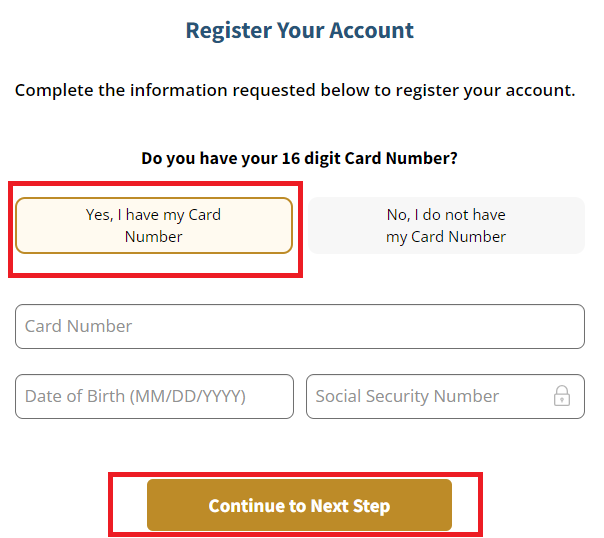Select "Yes, I have my Card Number"
The height and width of the screenshot is (538, 604).
(x=154, y=225)
